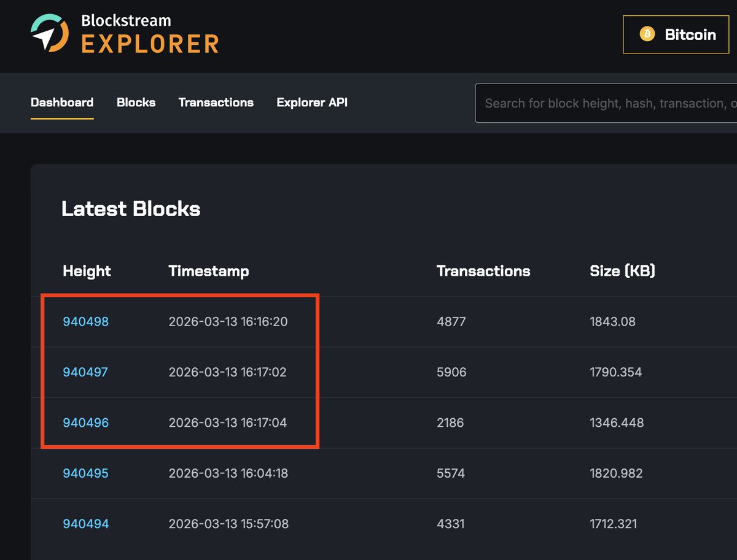Click the EXPLORER wordmark text
This screenshot has height=560, width=737.
[x=150, y=44]
